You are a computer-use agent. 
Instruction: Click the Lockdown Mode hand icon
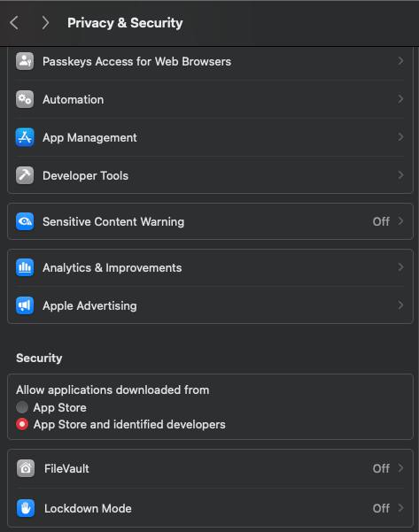(26, 508)
